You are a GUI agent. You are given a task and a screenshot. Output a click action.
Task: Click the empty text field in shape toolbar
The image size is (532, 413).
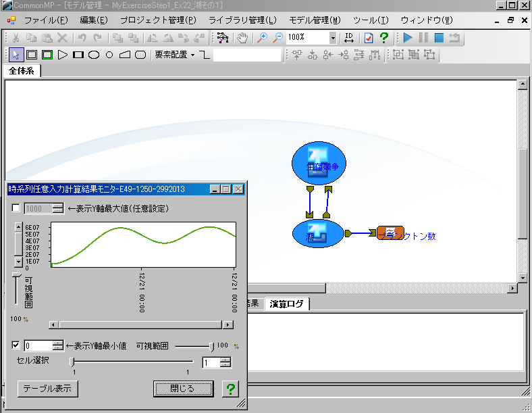[x=247, y=55]
